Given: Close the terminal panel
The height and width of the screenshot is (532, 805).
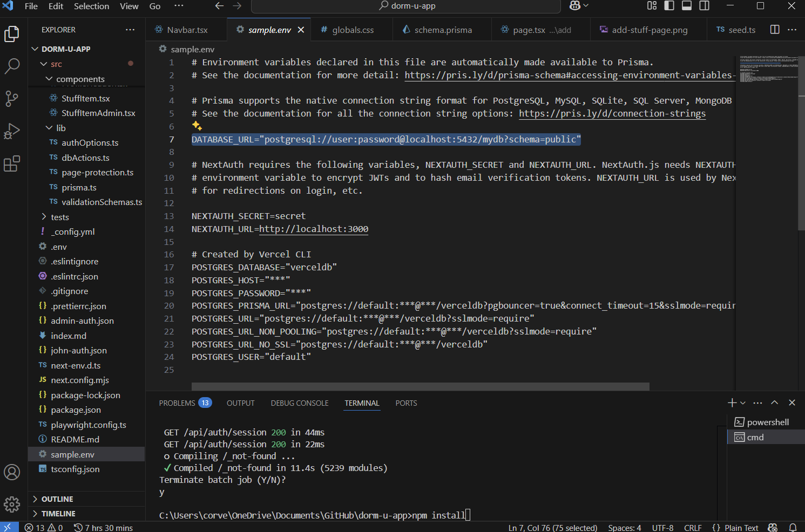Looking at the screenshot, I should coord(792,403).
